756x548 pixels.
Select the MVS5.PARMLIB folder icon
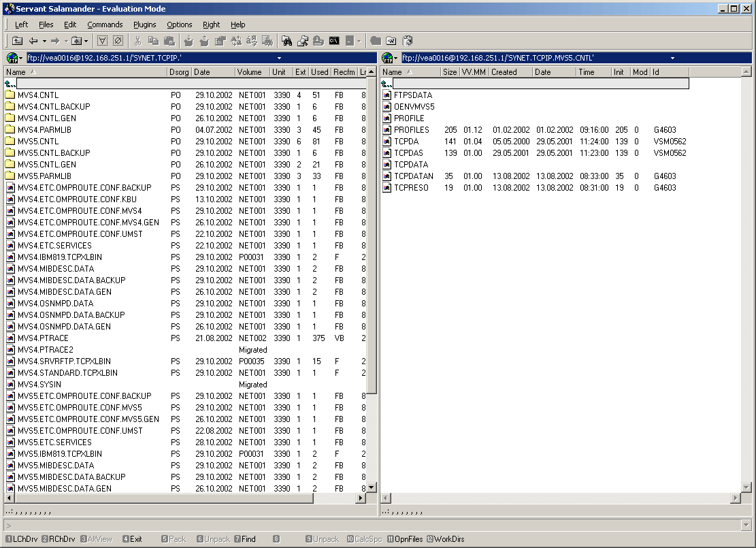point(10,176)
